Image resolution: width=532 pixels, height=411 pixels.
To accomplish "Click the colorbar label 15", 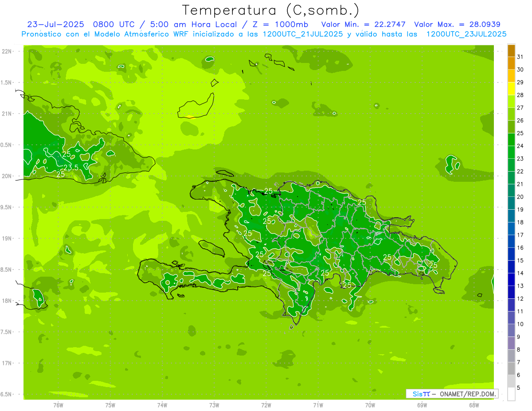I will coord(520,261).
